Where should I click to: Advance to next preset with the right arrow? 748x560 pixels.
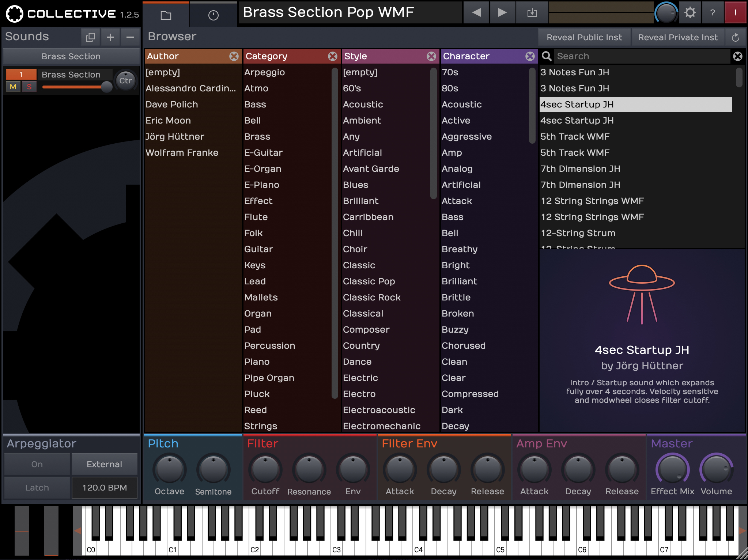click(502, 12)
